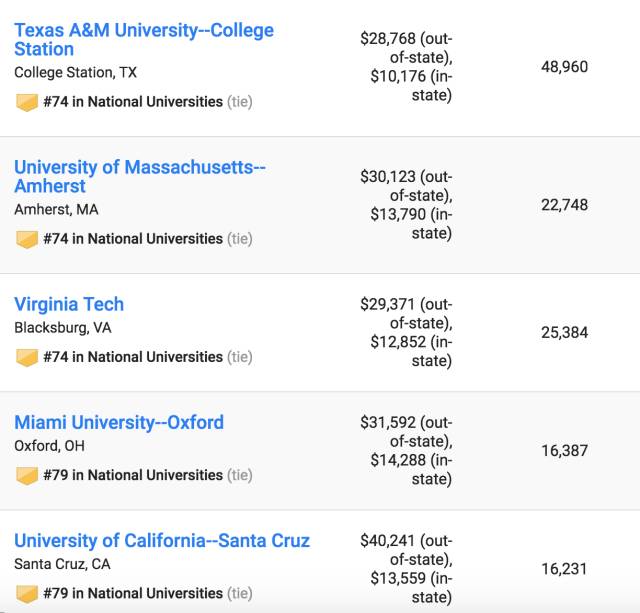The height and width of the screenshot is (613, 640).
Task: Click the College Station, TX location text
Action: click(77, 72)
